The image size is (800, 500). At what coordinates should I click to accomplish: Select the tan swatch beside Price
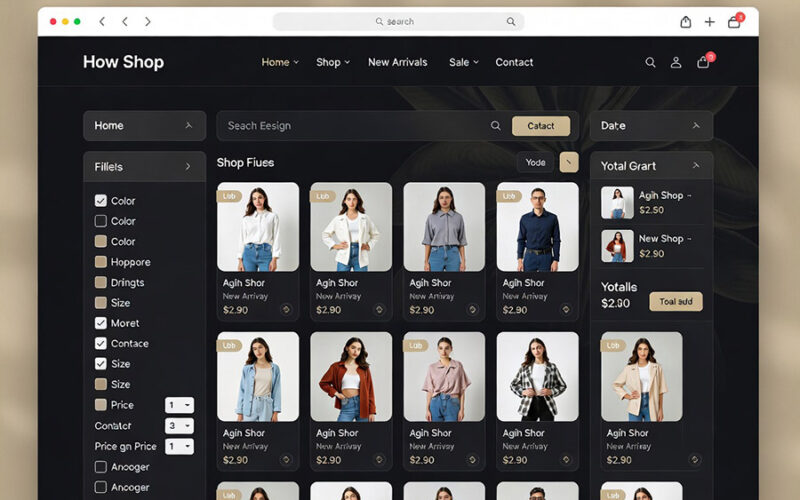101,405
